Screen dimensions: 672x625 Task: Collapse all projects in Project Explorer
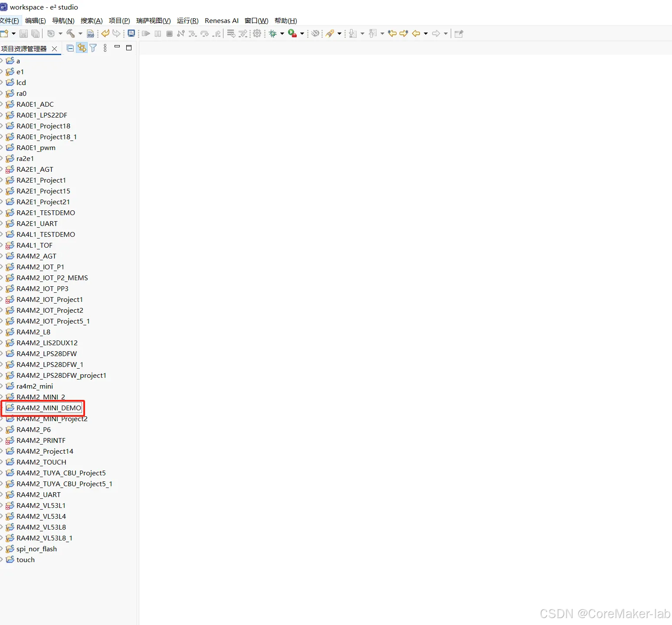pyautogui.click(x=70, y=48)
